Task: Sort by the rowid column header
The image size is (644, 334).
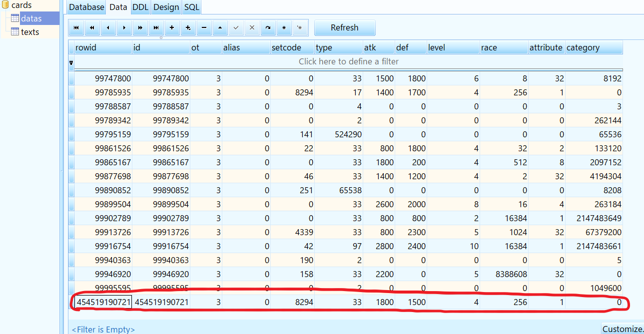Action: 103,47
